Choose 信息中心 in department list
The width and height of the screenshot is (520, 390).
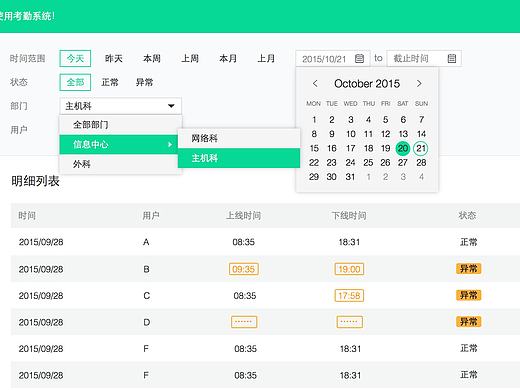[x=119, y=144]
